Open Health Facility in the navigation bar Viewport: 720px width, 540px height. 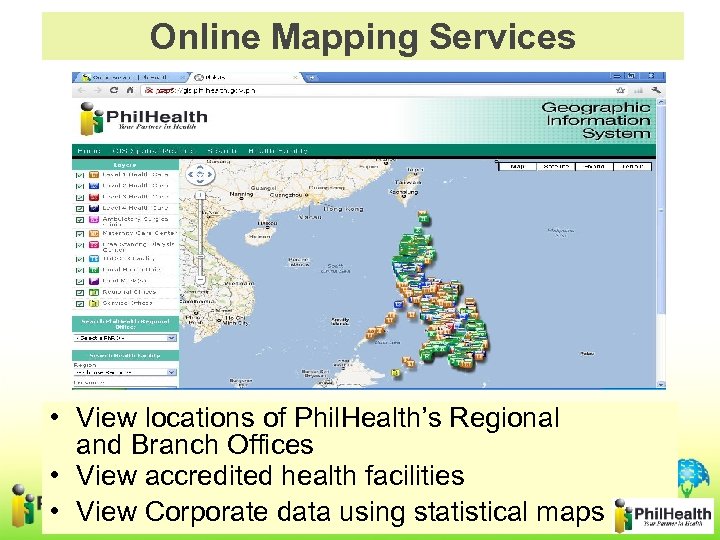(278, 151)
